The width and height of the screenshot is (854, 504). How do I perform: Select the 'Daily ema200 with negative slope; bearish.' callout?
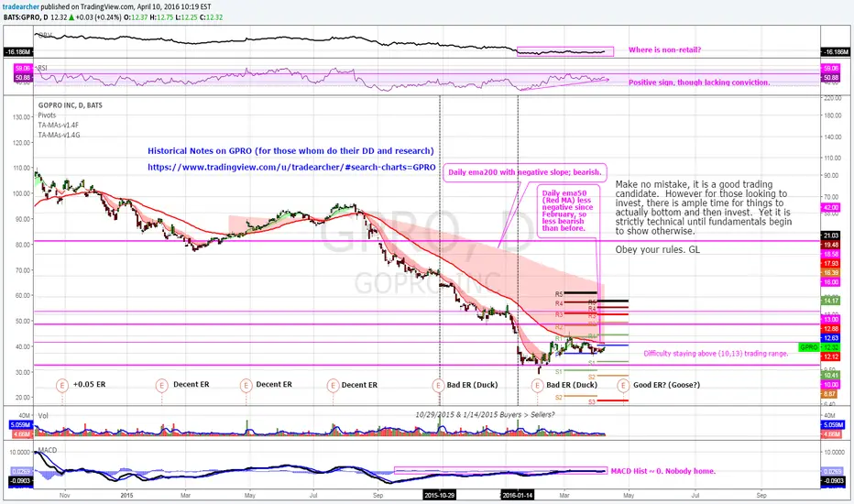525,172
